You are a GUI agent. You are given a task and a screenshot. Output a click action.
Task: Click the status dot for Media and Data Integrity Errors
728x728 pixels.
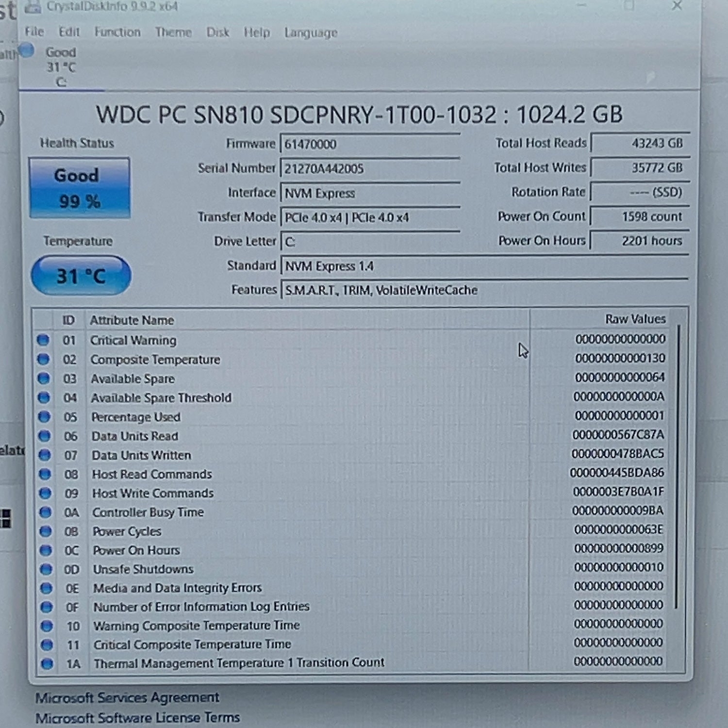tap(46, 588)
